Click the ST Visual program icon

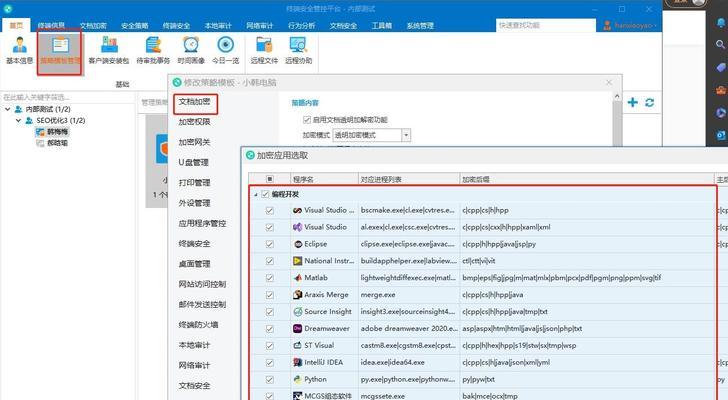tap(298, 345)
